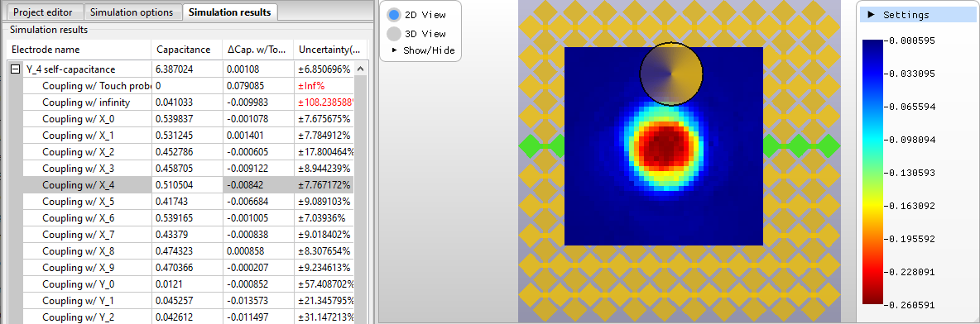Open the Simulation options tab
The image size is (980, 324).
click(132, 12)
